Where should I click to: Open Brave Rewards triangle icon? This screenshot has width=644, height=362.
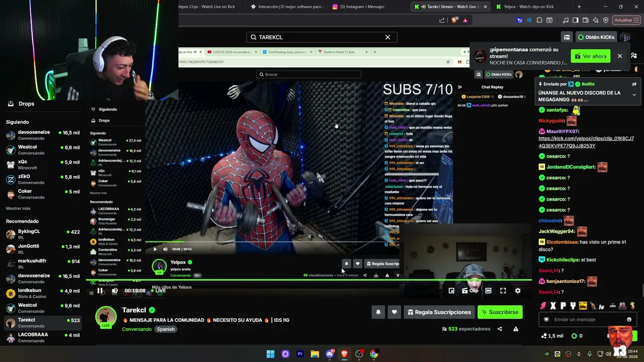(x=465, y=20)
